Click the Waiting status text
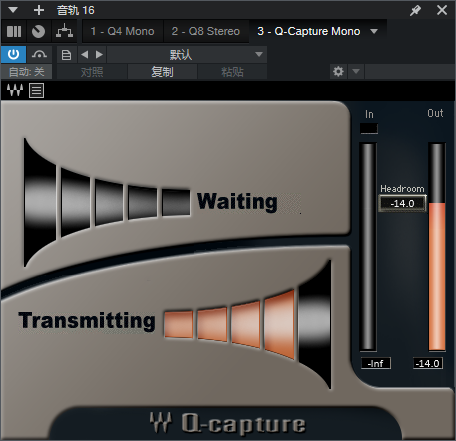The height and width of the screenshot is (441, 456). (x=237, y=202)
